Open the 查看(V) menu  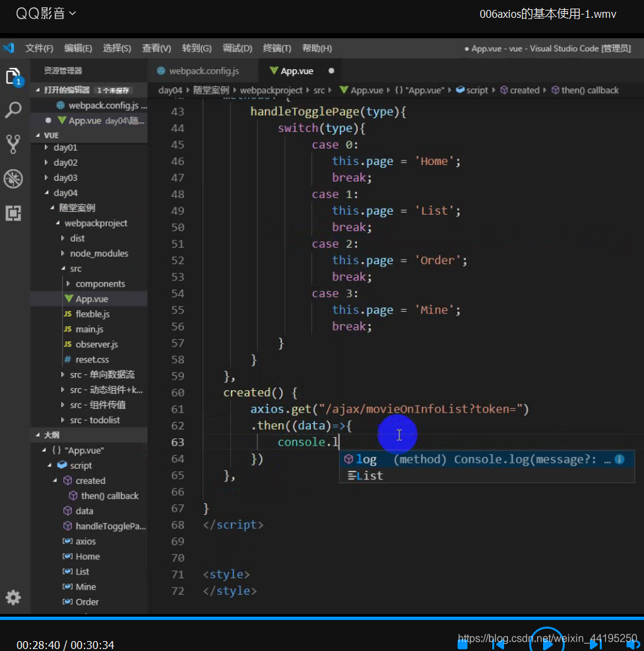(156, 49)
